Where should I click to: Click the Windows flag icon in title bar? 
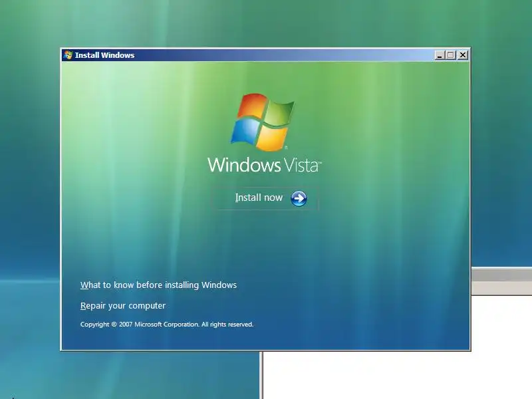click(x=68, y=55)
